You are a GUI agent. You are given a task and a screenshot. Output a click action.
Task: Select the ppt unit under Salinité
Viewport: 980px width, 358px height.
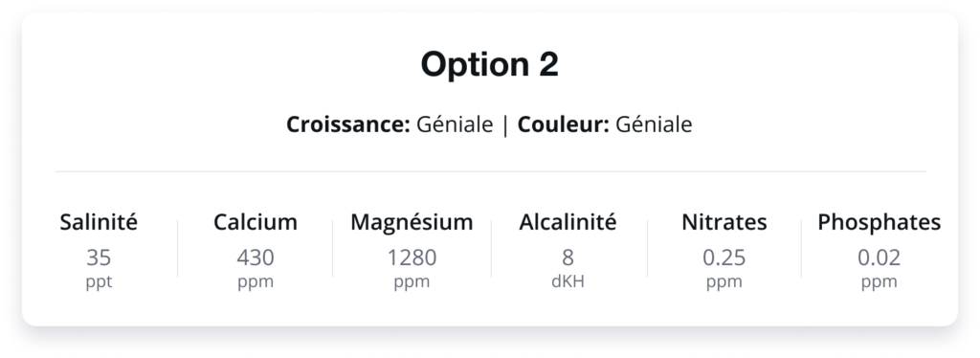tap(99, 282)
